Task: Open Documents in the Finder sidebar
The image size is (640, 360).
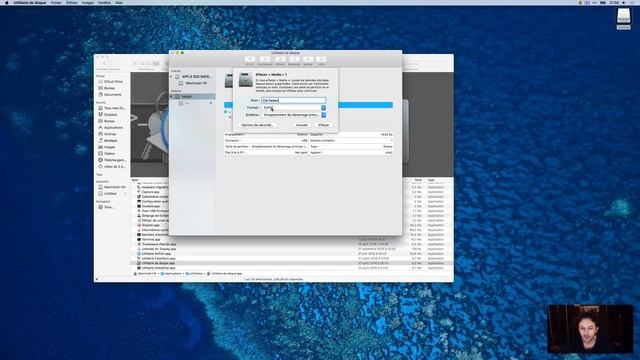Action: tap(110, 95)
